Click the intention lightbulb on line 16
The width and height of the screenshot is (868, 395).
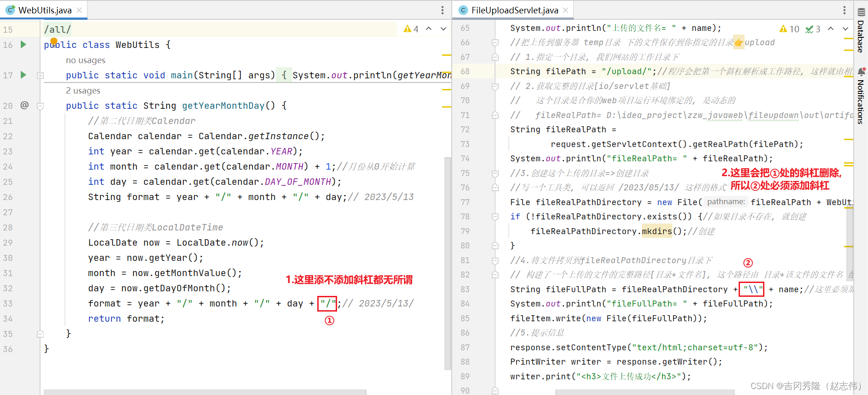[x=54, y=41]
